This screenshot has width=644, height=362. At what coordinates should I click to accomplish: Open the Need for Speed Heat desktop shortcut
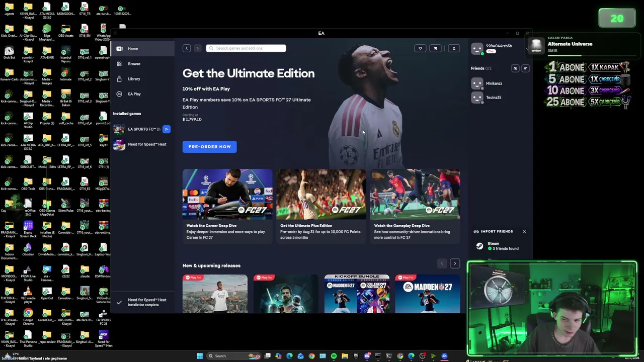(104, 338)
